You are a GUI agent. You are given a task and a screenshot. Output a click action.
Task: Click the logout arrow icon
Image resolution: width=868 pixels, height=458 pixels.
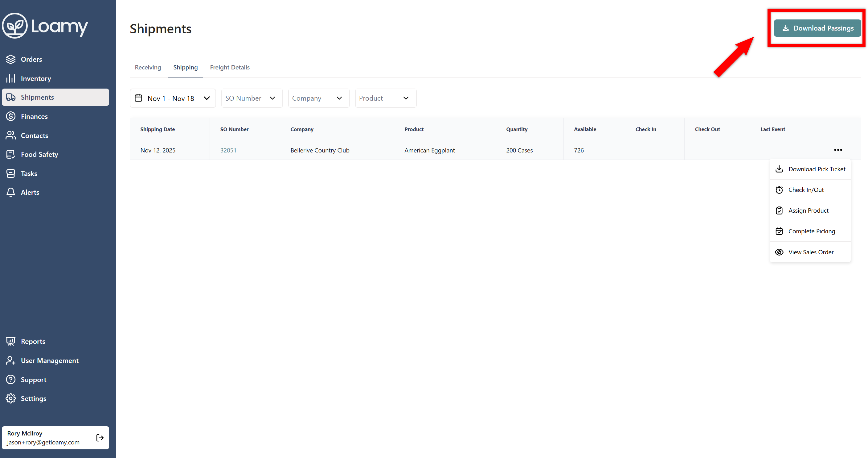tap(100, 438)
